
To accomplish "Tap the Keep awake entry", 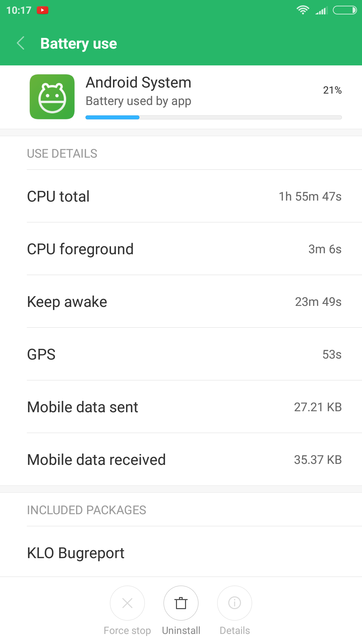I will [184, 302].
